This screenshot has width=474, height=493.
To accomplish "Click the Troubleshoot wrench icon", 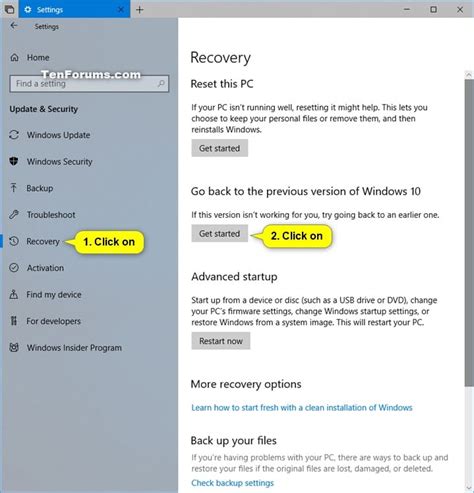I will (x=14, y=214).
